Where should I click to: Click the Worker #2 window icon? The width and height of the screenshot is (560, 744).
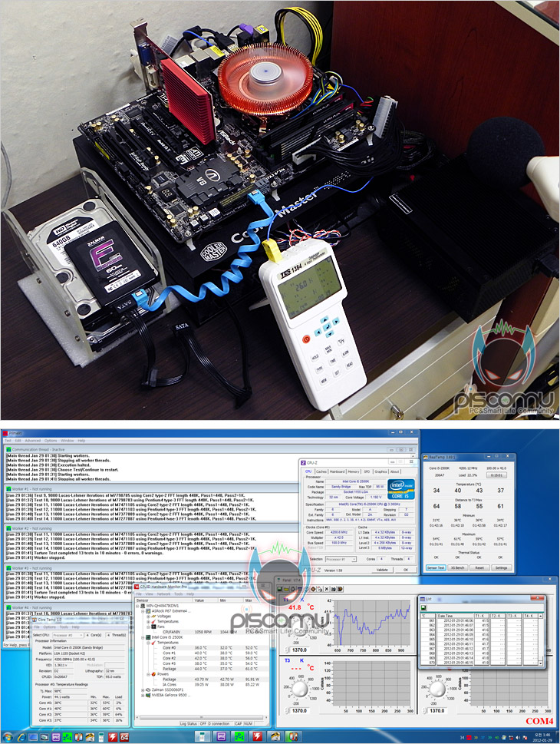coord(8,528)
